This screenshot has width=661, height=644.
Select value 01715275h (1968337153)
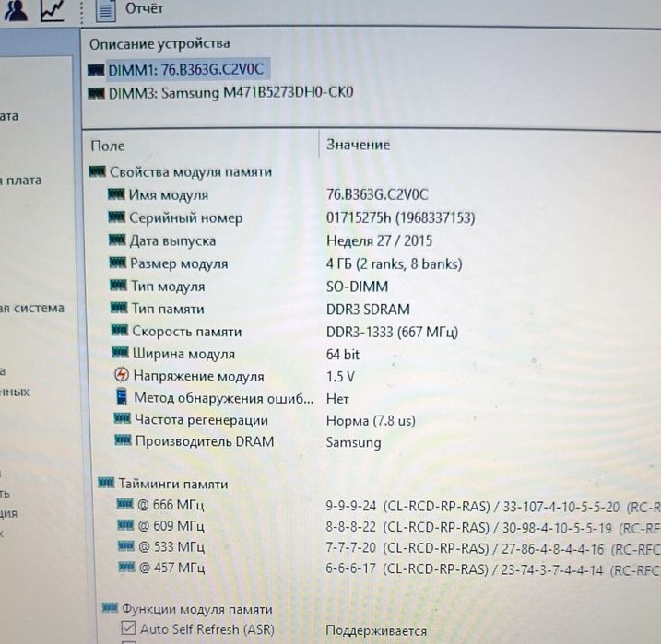point(400,217)
